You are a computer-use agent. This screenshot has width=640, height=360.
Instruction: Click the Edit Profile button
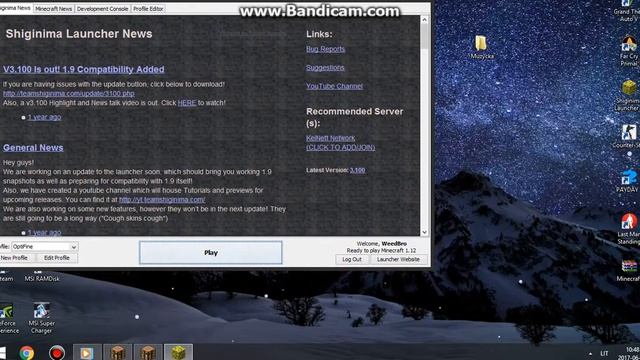tap(57, 258)
